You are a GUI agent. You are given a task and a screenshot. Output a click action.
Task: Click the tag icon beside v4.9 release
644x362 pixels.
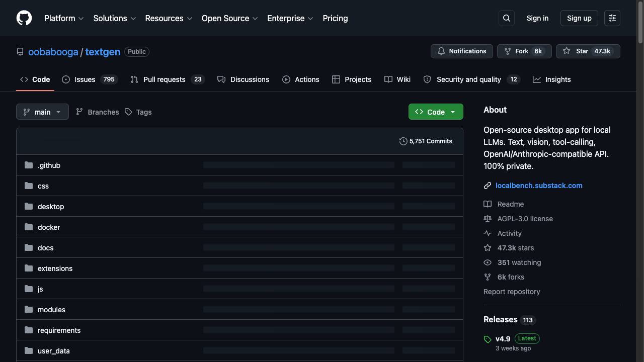pyautogui.click(x=488, y=339)
